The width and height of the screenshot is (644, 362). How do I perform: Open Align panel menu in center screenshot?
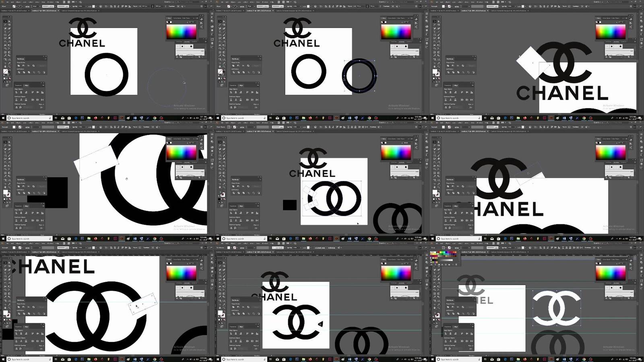point(257,206)
